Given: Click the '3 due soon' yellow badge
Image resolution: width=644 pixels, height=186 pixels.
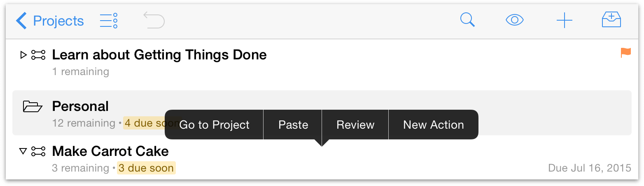Looking at the screenshot, I should coord(146,168).
